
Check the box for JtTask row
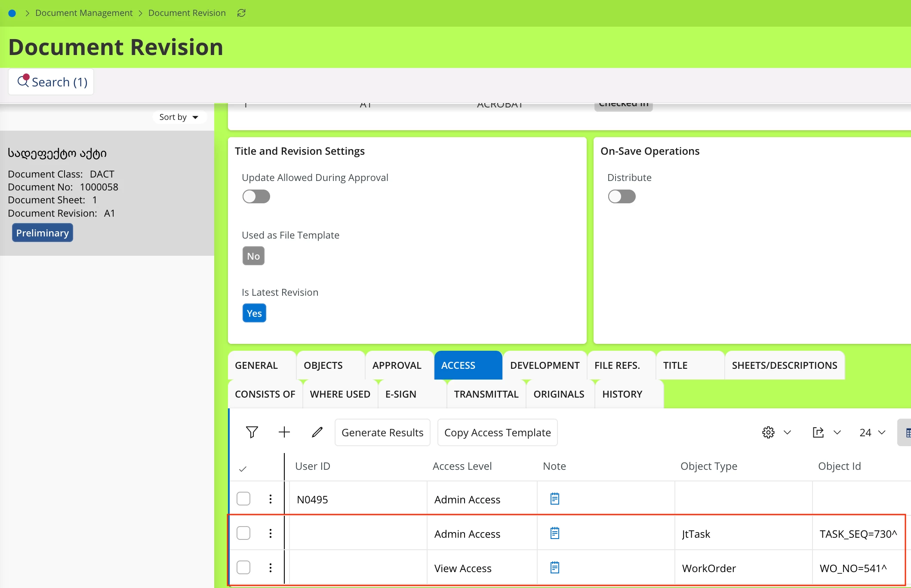point(243,533)
